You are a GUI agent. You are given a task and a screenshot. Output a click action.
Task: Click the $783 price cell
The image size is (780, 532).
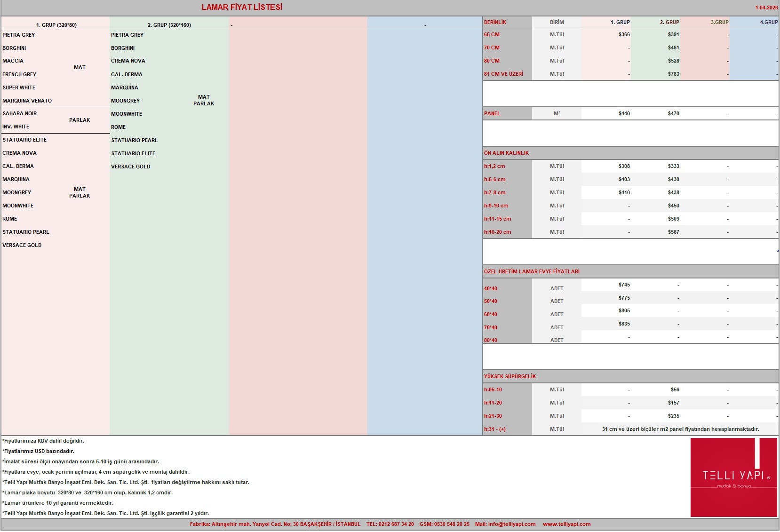point(674,74)
